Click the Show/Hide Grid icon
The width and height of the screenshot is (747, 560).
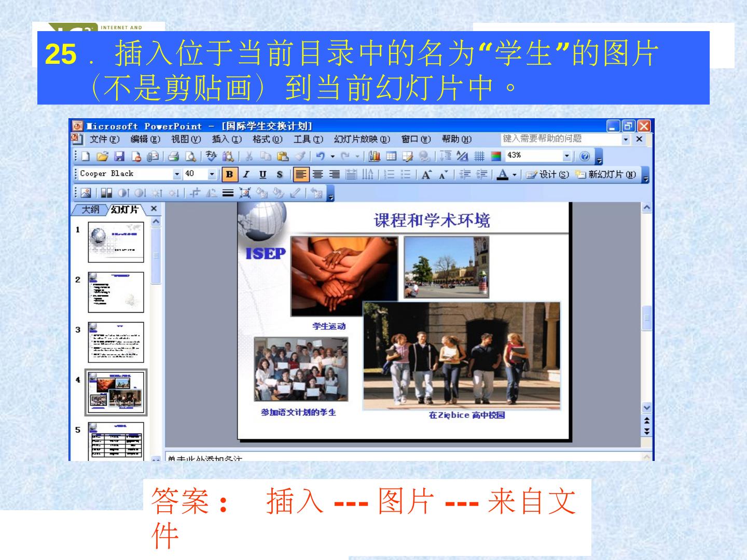point(479,156)
